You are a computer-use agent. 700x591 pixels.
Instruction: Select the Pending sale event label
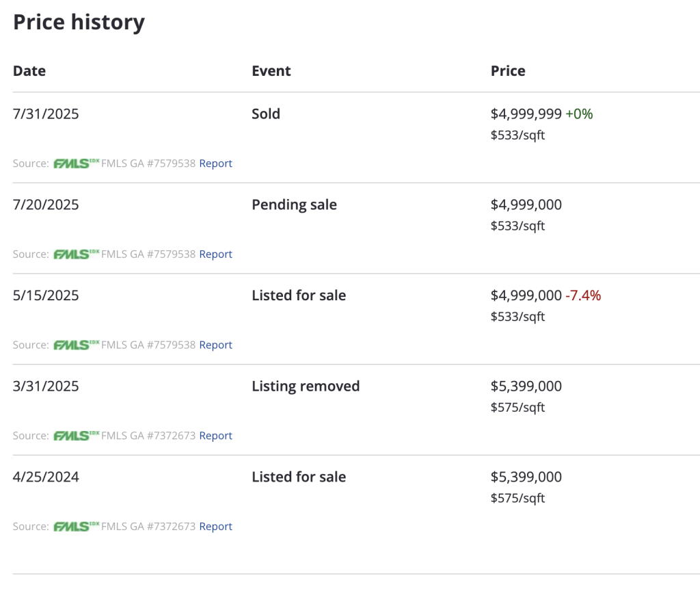[x=294, y=205]
